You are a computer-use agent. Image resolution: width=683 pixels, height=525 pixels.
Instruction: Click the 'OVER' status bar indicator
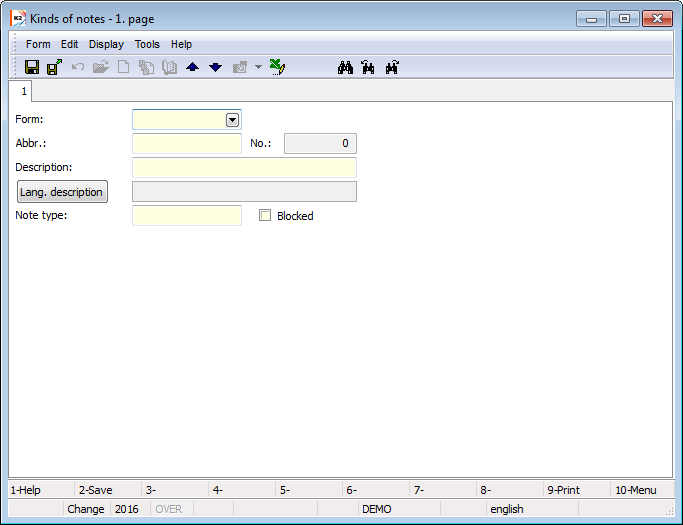coord(172,509)
